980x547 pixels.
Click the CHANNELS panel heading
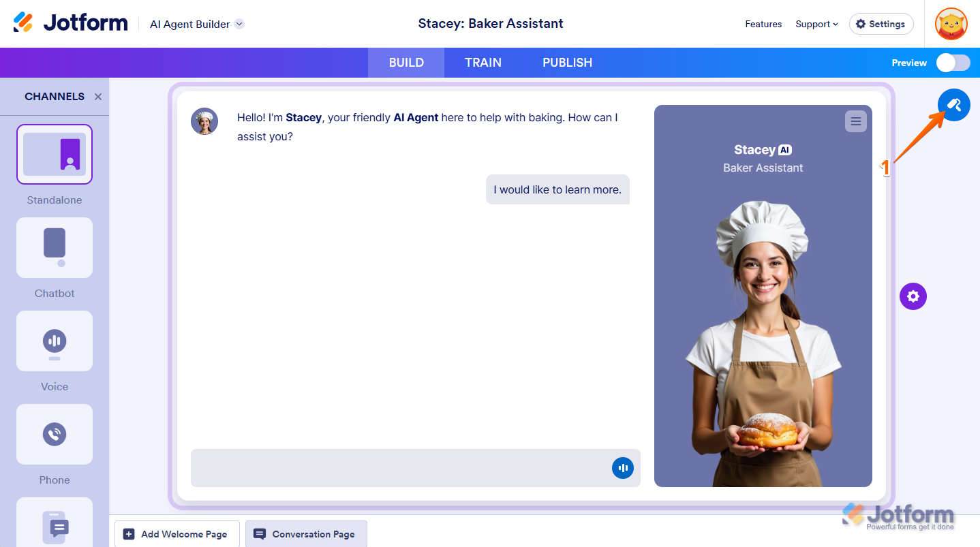[x=55, y=97]
